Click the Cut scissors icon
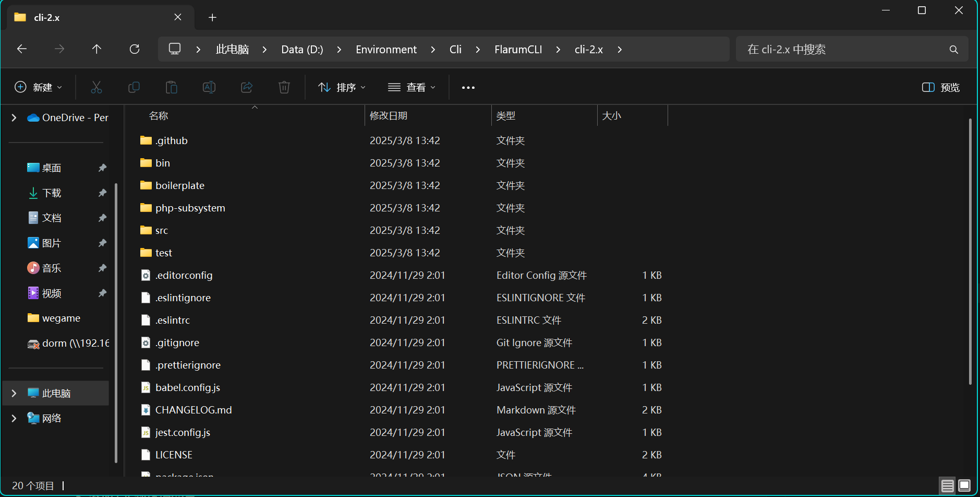Screen dimensions: 980x497 [x=96, y=87]
